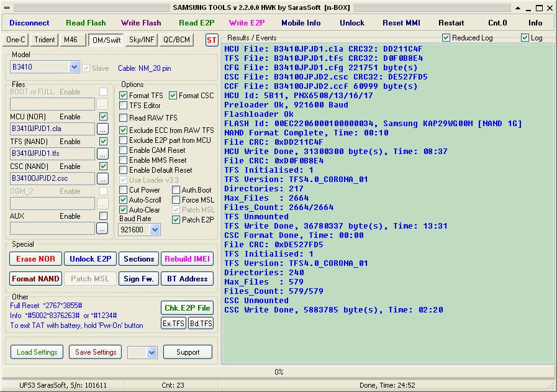Click the BT Address button
Viewport: 557px width, 392px height.
(x=187, y=279)
